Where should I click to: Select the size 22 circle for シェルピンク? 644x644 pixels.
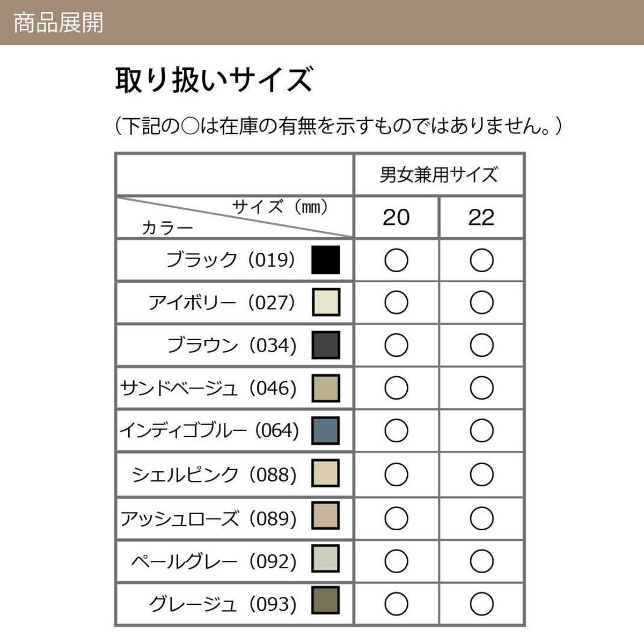(x=481, y=474)
